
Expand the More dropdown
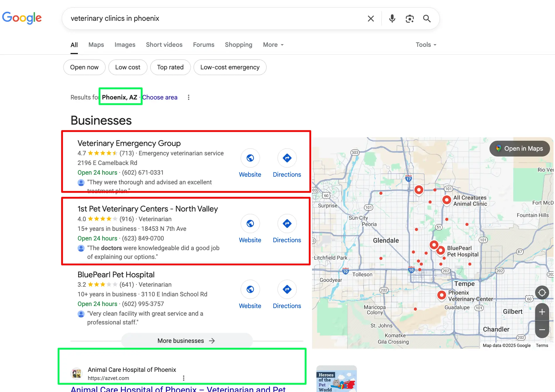pyautogui.click(x=273, y=45)
